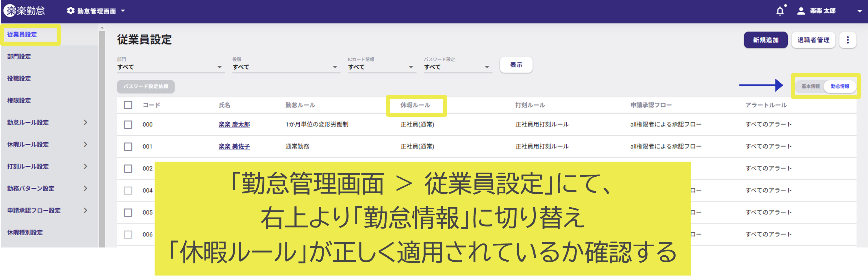Click the 従業員設定 page heading

click(x=144, y=40)
